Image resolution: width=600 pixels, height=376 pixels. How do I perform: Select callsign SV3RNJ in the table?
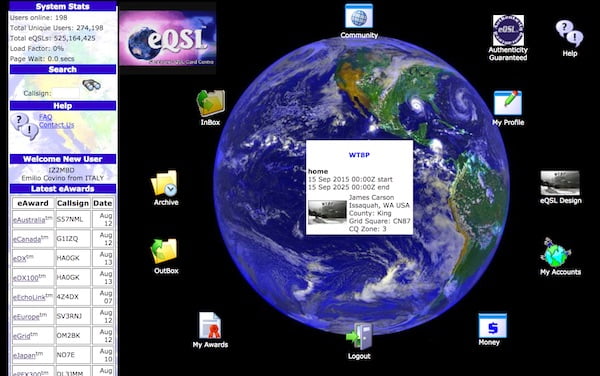[69, 316]
